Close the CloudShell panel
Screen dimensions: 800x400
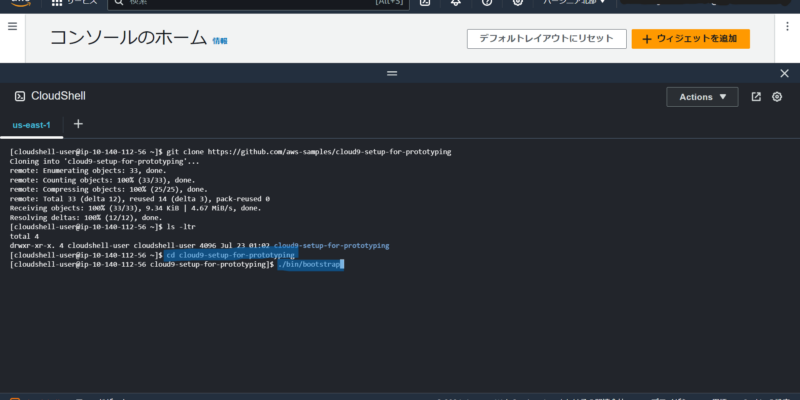click(784, 73)
